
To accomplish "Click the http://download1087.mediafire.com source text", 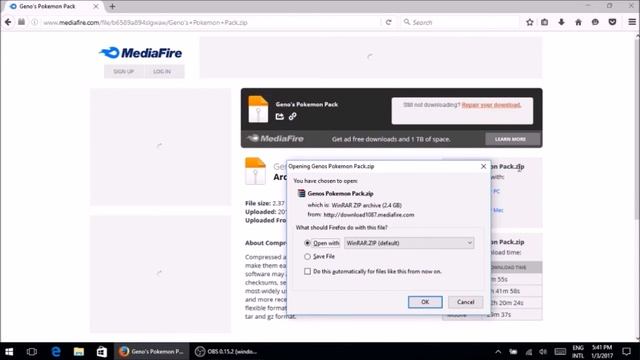I will tap(369, 215).
